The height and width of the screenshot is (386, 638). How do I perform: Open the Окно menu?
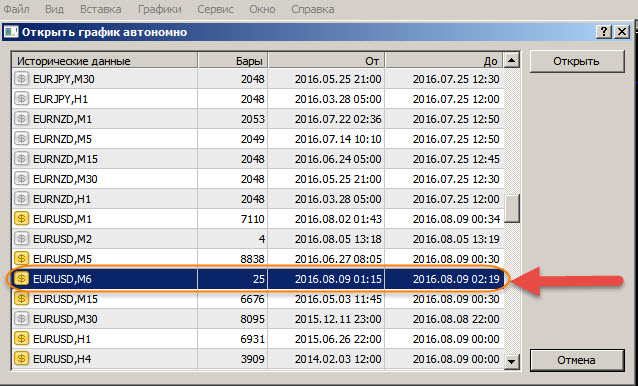(262, 9)
